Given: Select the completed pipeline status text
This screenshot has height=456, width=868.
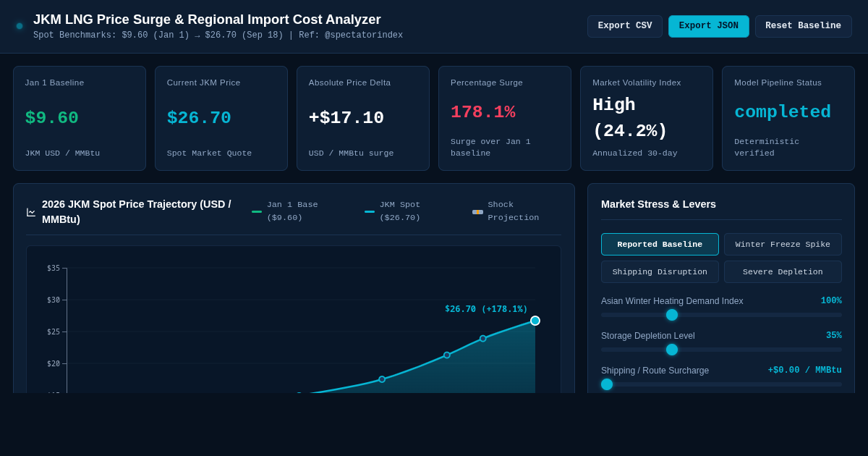Looking at the screenshot, I should (x=783, y=112).
